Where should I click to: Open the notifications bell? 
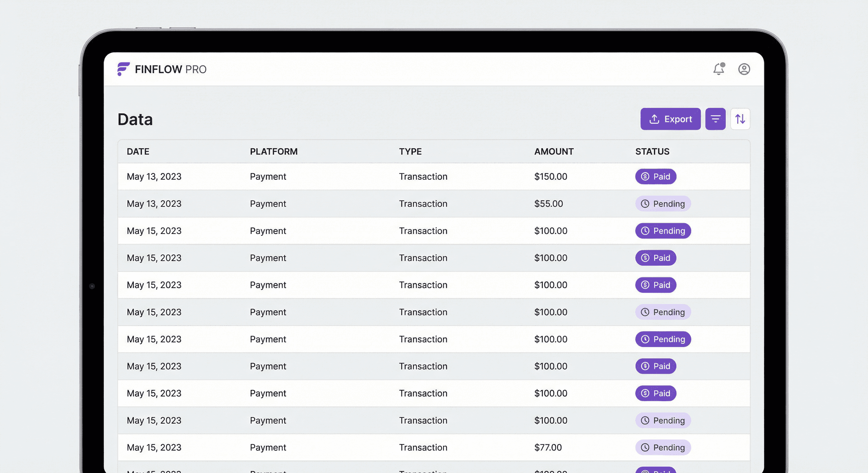point(719,69)
